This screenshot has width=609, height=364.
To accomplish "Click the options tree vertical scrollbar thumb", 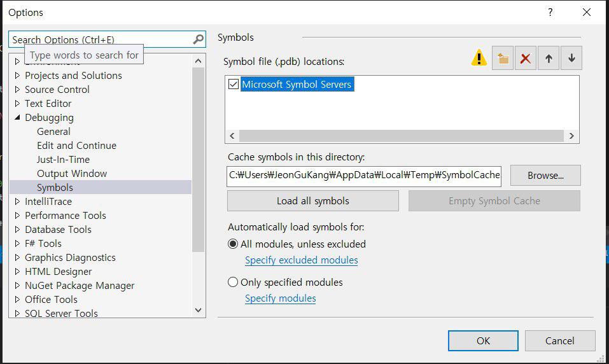I will tap(198, 160).
